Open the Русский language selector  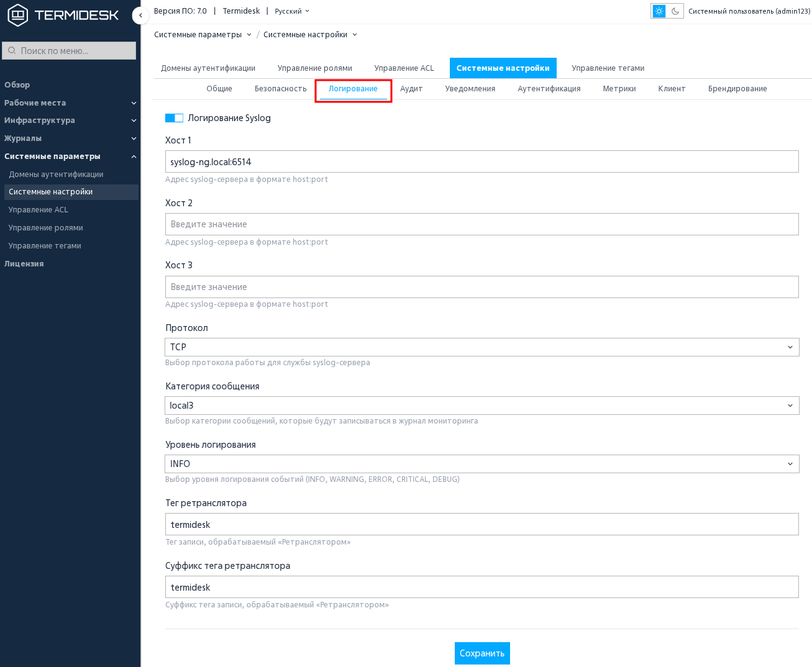(292, 11)
